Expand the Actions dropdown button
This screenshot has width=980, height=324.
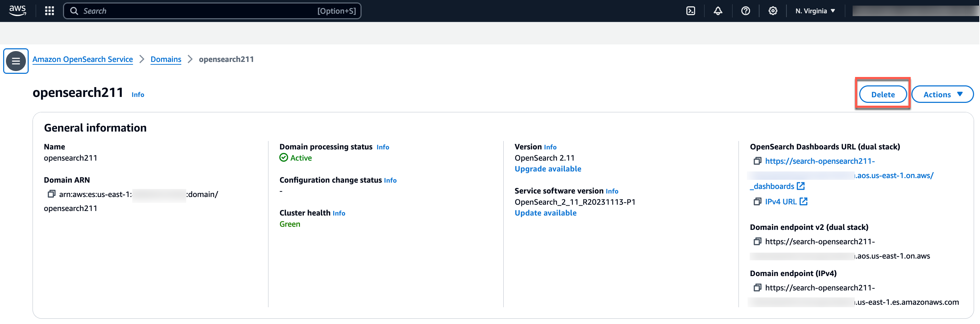point(942,94)
